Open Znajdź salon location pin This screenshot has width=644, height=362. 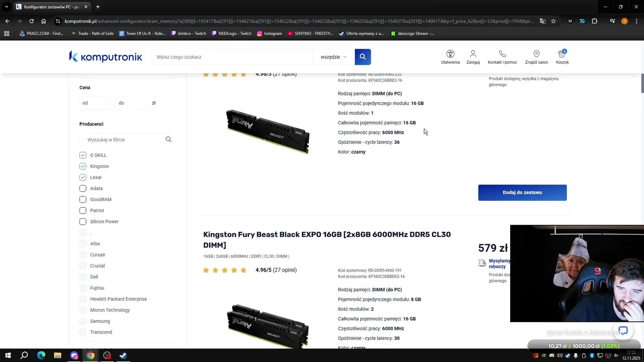coord(536,57)
